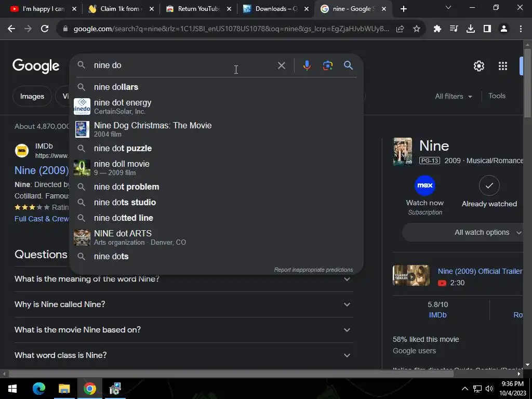Choose "nine doll movie" suggestion
Screen dimensions: 532x399
click(x=216, y=168)
